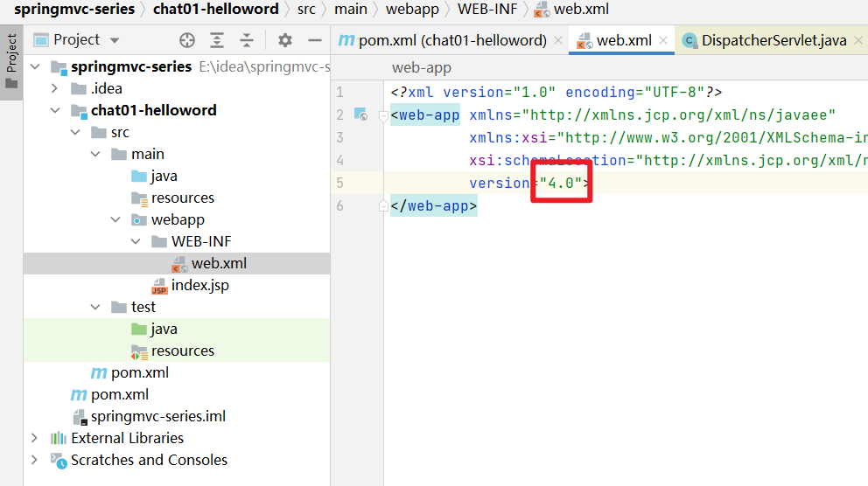
Task: Expand External Libraries node
Action: coord(34,438)
